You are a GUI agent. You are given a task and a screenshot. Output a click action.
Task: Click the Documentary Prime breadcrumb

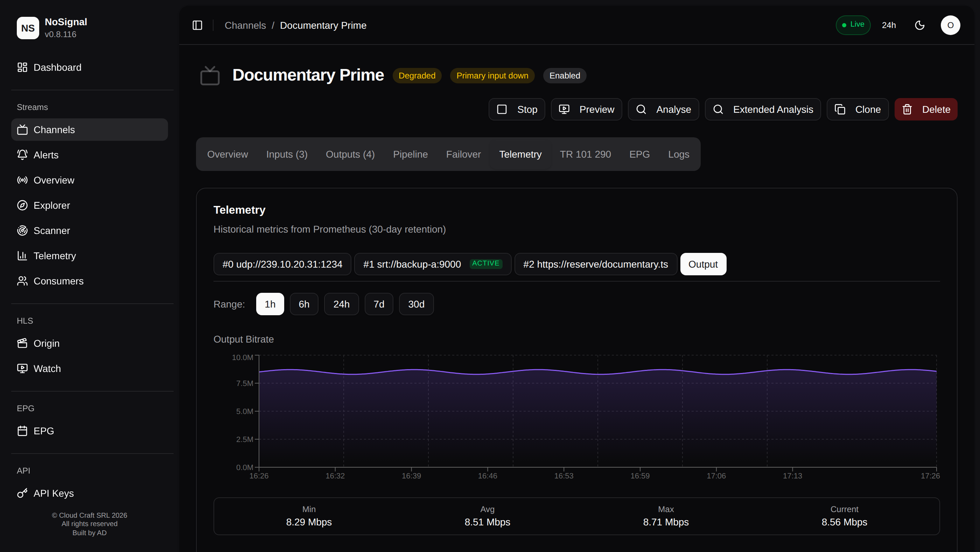coord(323,25)
